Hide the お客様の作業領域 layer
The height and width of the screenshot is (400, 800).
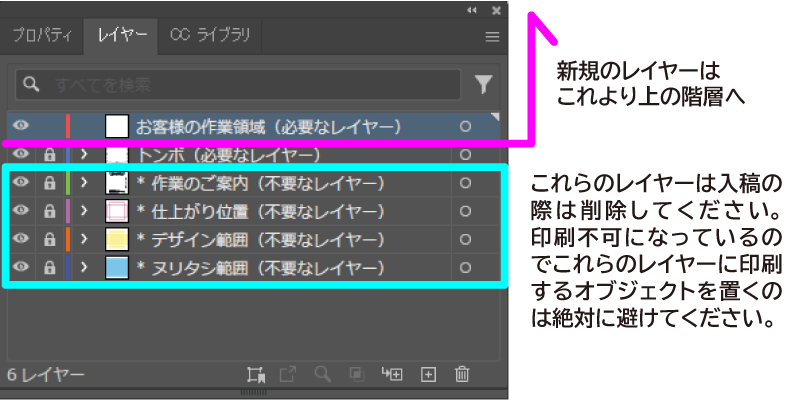click(x=20, y=126)
